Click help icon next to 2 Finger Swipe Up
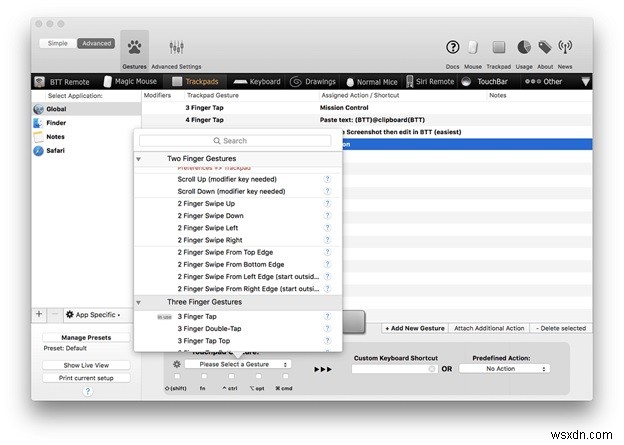This screenshot has width=624, height=445. (327, 203)
